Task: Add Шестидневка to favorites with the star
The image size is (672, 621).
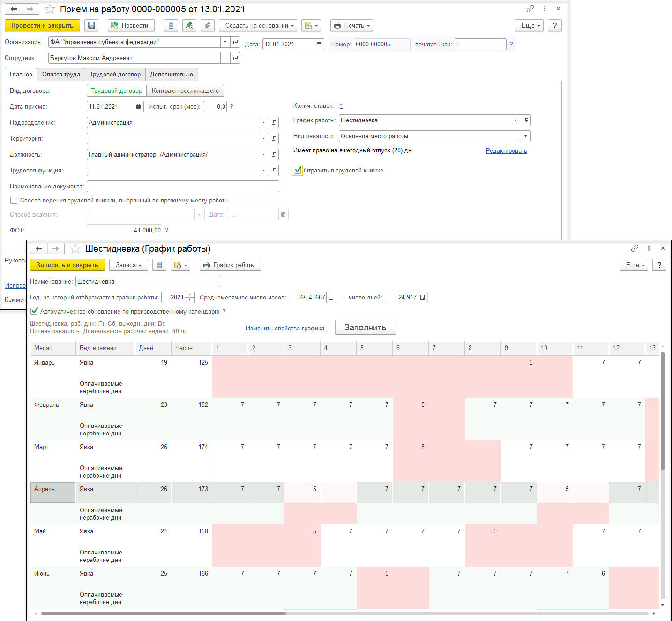Action: click(75, 248)
